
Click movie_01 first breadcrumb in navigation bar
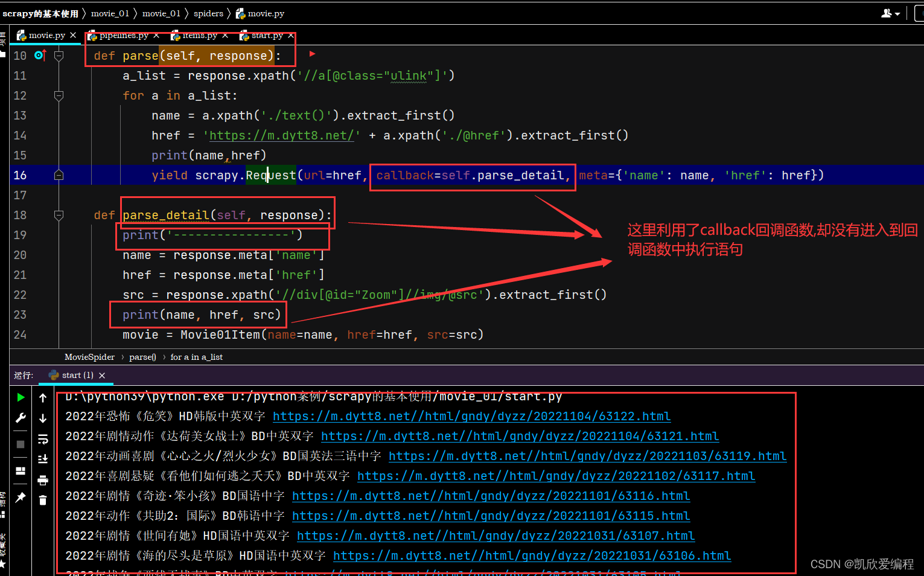pos(110,13)
